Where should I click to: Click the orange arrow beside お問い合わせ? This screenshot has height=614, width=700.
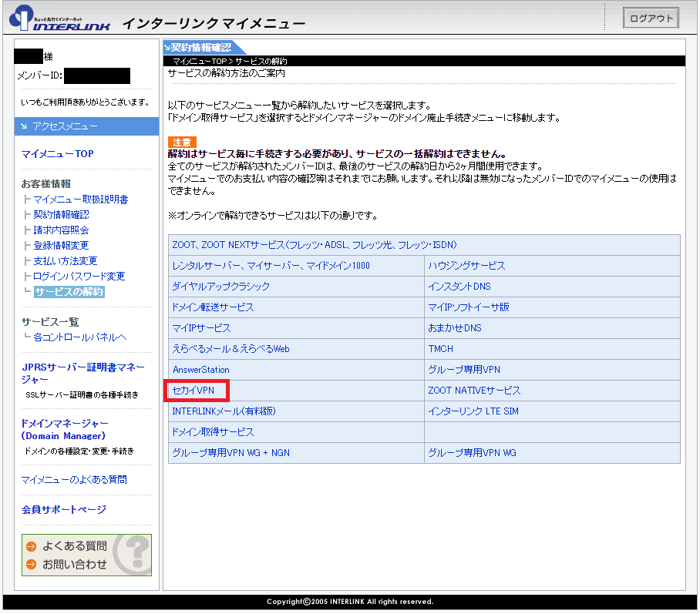click(x=32, y=565)
